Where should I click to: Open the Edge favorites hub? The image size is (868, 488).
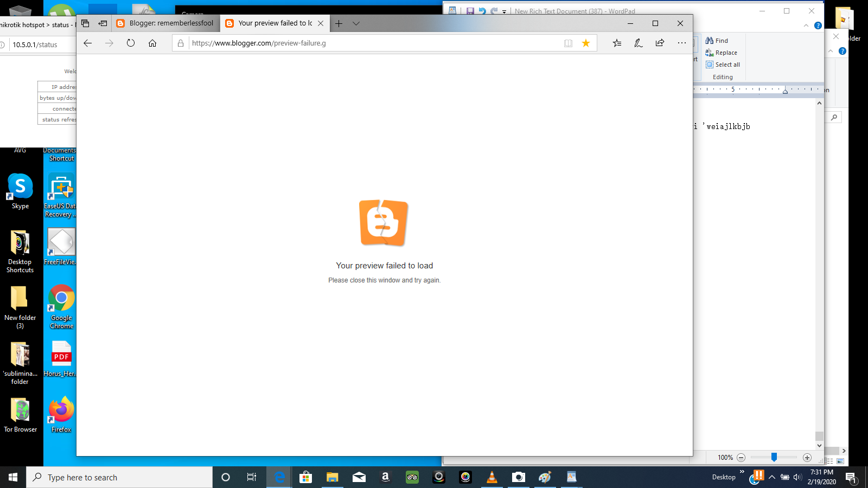617,43
